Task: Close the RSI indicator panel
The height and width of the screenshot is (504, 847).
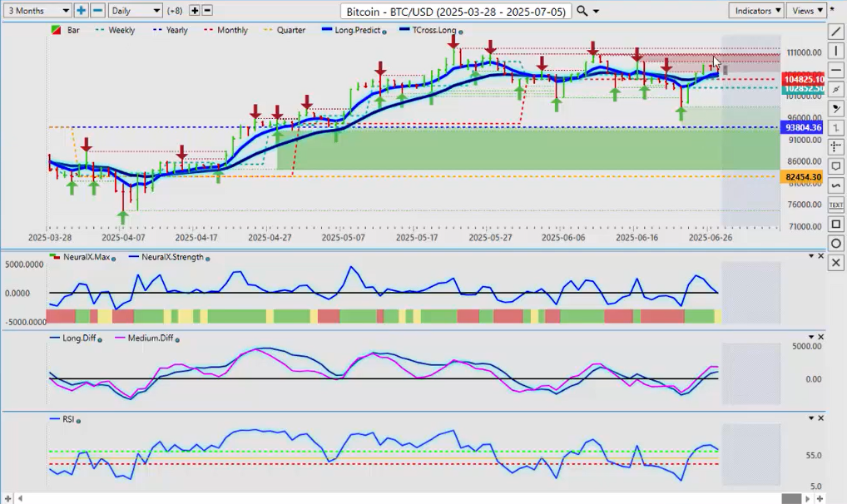Action: pyautogui.click(x=821, y=418)
